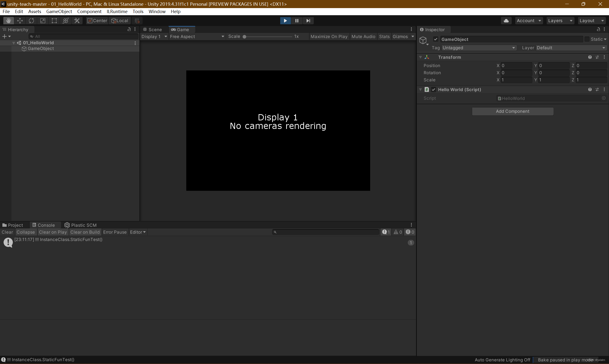
Task: Open Tag Untagged dropdown
Action: [479, 48]
